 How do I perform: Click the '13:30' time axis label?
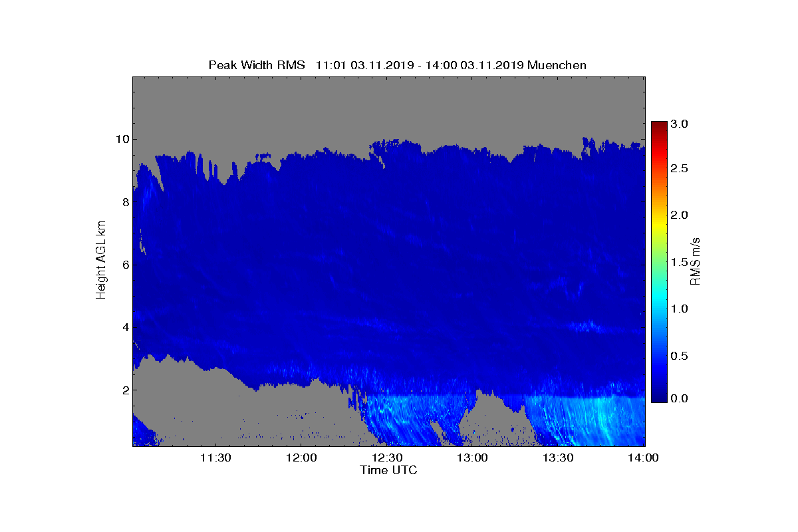(559, 458)
